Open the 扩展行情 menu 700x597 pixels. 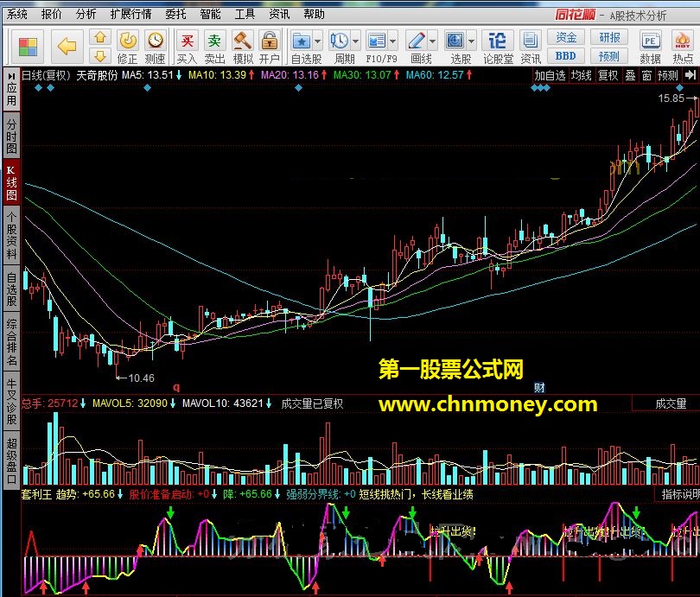(x=130, y=15)
